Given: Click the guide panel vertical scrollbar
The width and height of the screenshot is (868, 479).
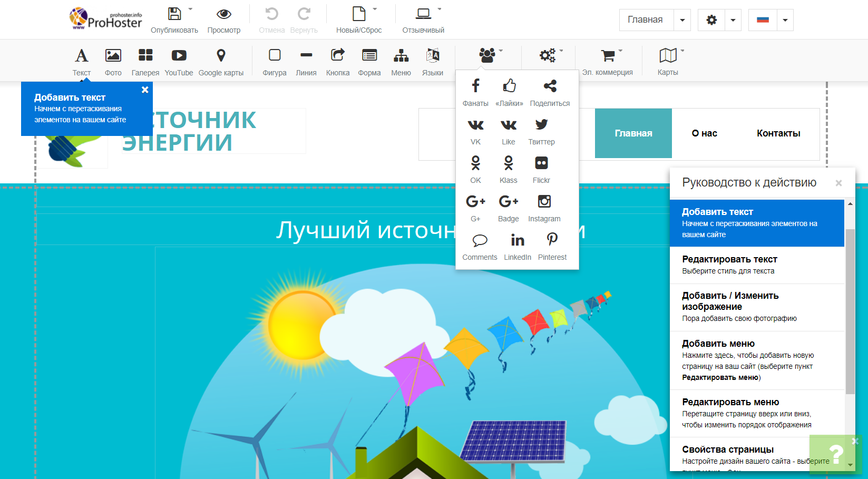Looking at the screenshot, I should [x=850, y=311].
